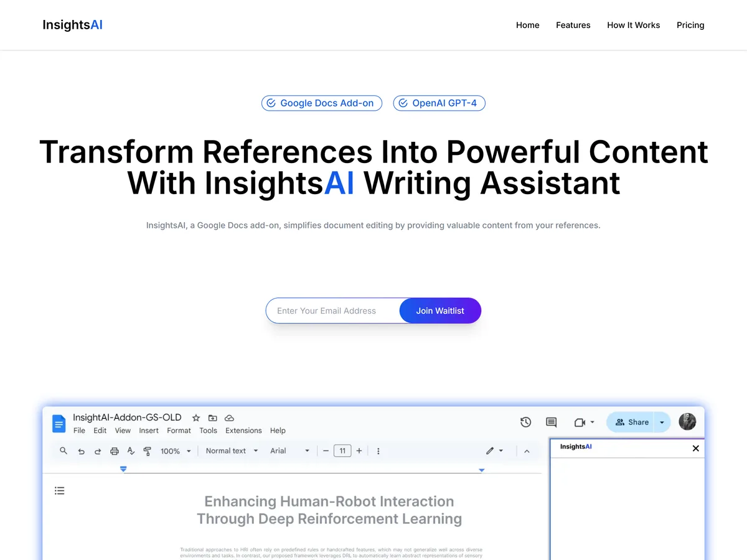Open the Extensions menu in Docs
This screenshot has width=747, height=560.
click(243, 431)
